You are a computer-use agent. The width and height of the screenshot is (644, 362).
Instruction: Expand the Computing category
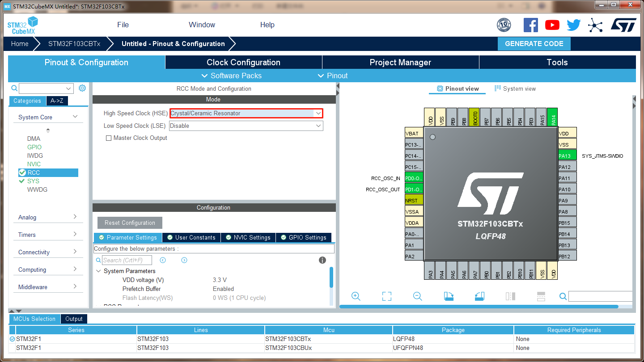point(75,269)
